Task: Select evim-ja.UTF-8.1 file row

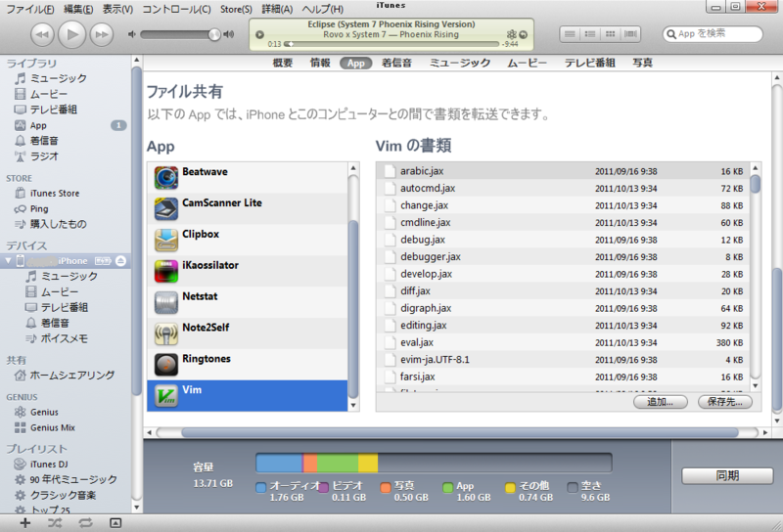Action: [564, 360]
